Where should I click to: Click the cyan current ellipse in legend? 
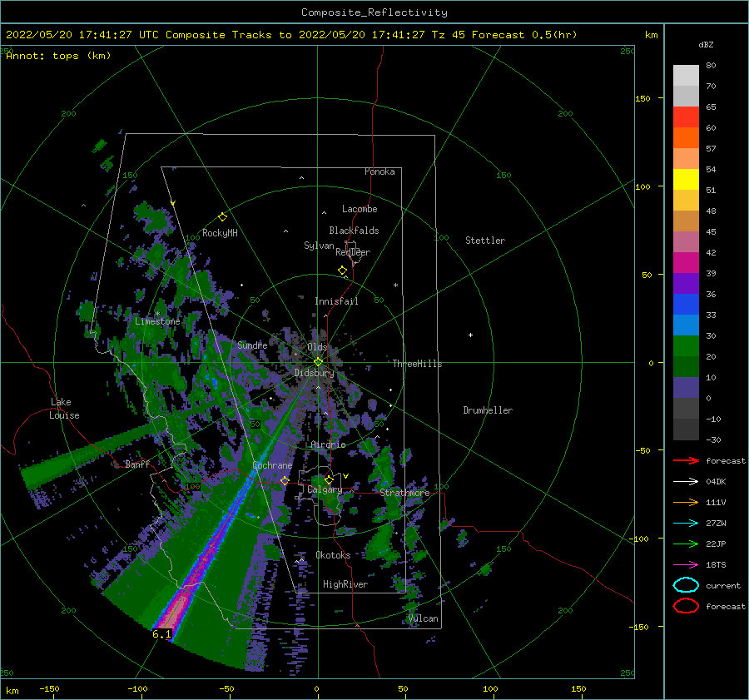[686, 585]
